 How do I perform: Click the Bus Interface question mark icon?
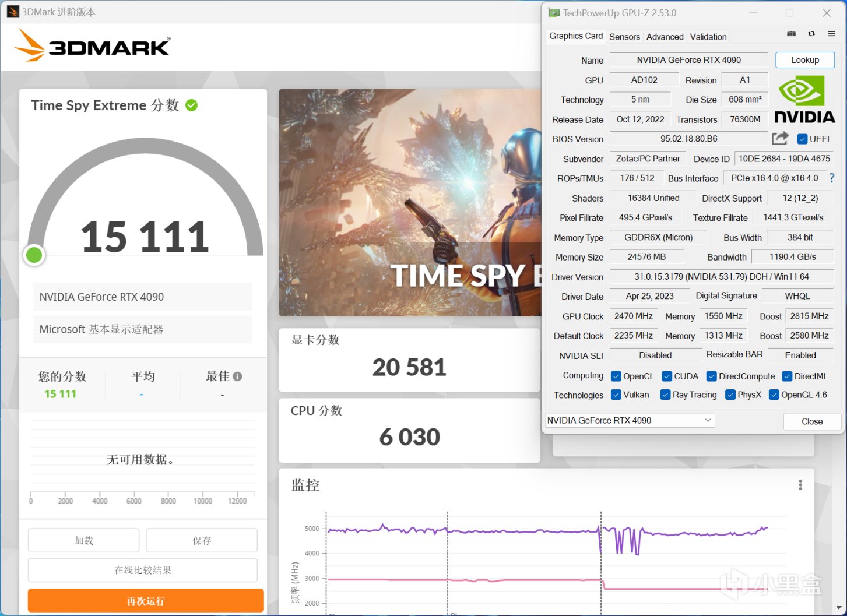pyautogui.click(x=832, y=178)
